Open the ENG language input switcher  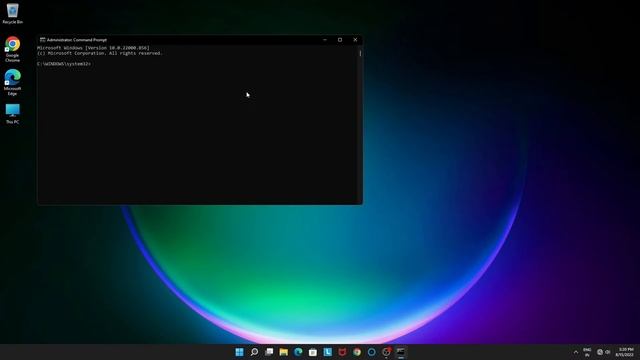pyautogui.click(x=587, y=352)
